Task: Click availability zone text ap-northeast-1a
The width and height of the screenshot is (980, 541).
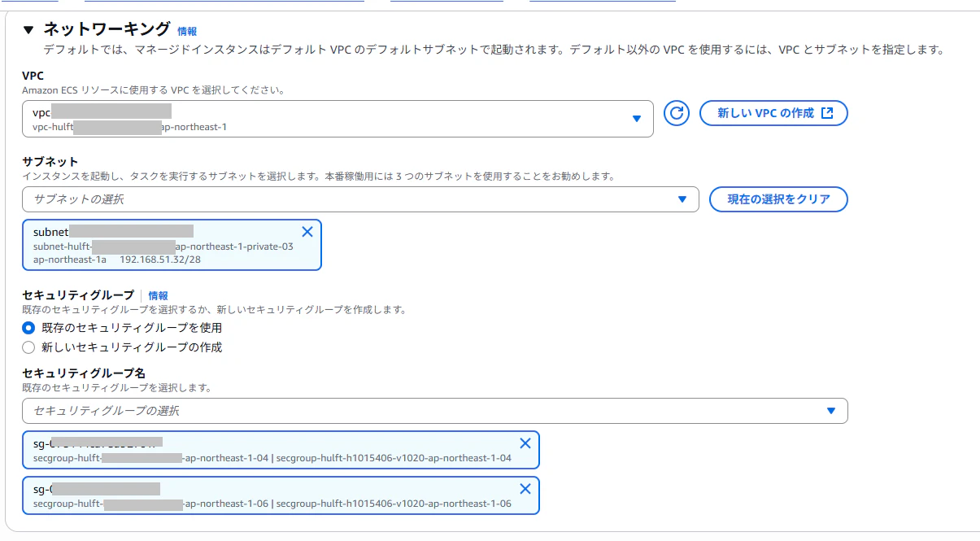Action: pos(70,260)
